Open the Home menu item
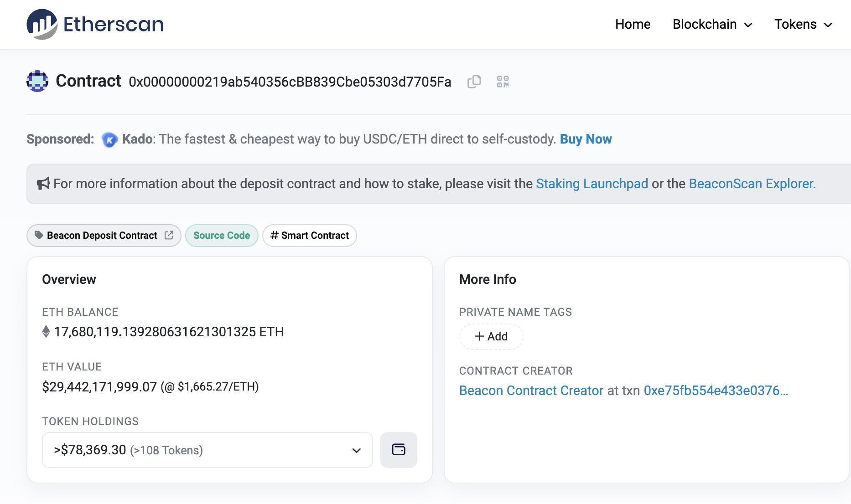 pyautogui.click(x=633, y=24)
